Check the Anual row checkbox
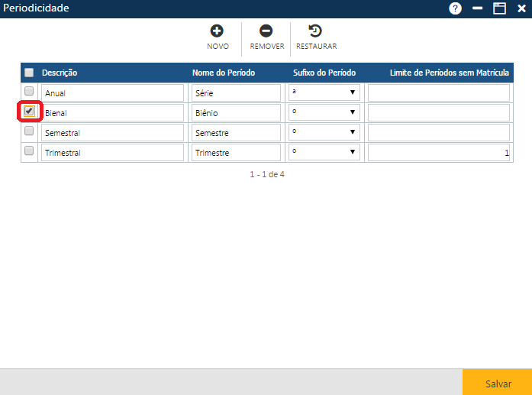The image size is (532, 395). coord(29,92)
